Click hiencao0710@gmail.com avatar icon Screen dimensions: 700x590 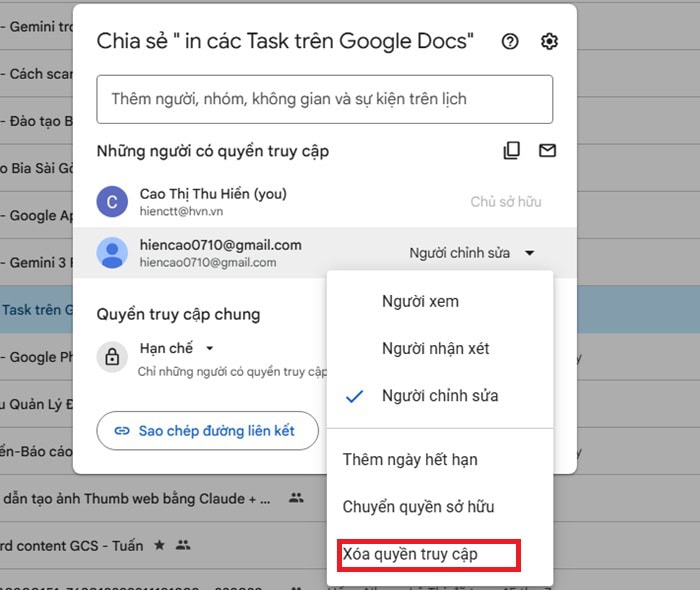(x=112, y=253)
